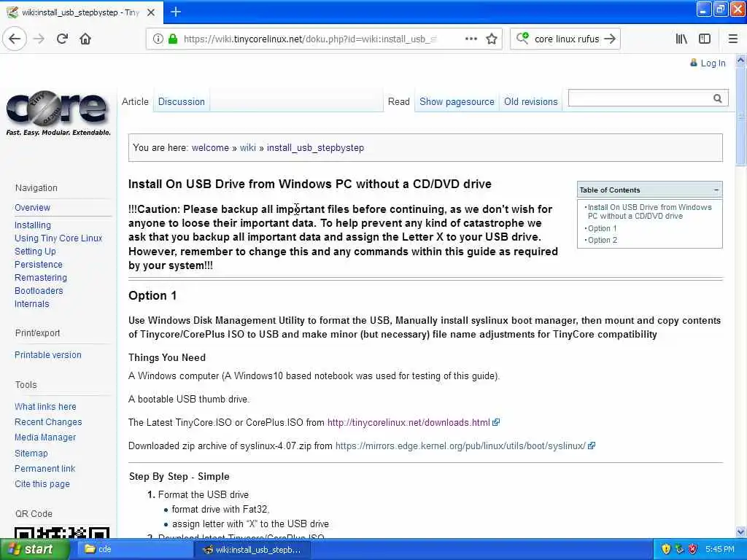Reload the current page
The width and height of the screenshot is (747, 560).
(x=62, y=39)
